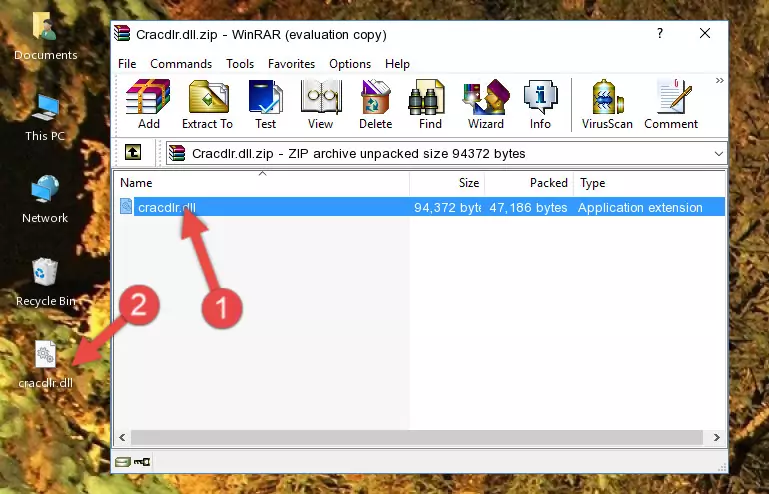Open the Commands menu
This screenshot has width=769, height=494.
[x=181, y=64]
